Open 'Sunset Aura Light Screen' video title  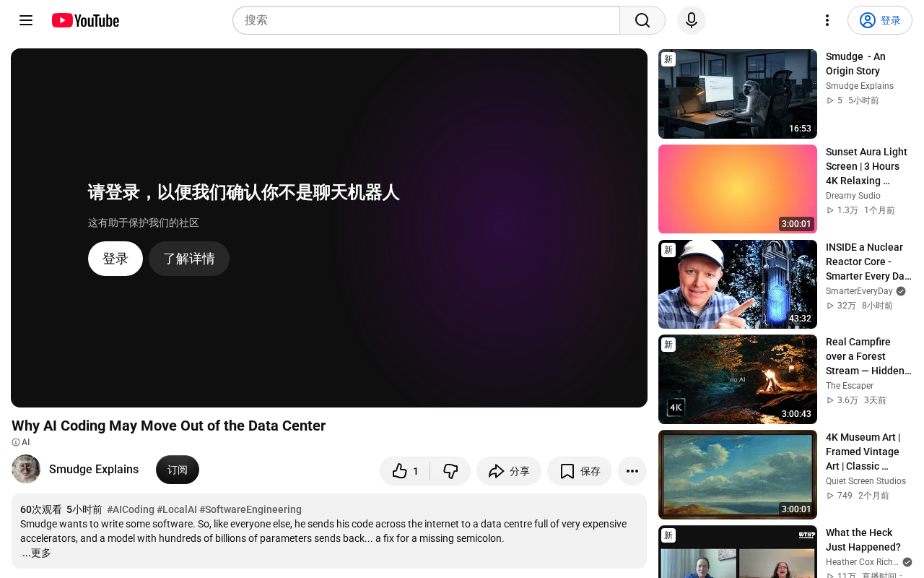click(866, 166)
